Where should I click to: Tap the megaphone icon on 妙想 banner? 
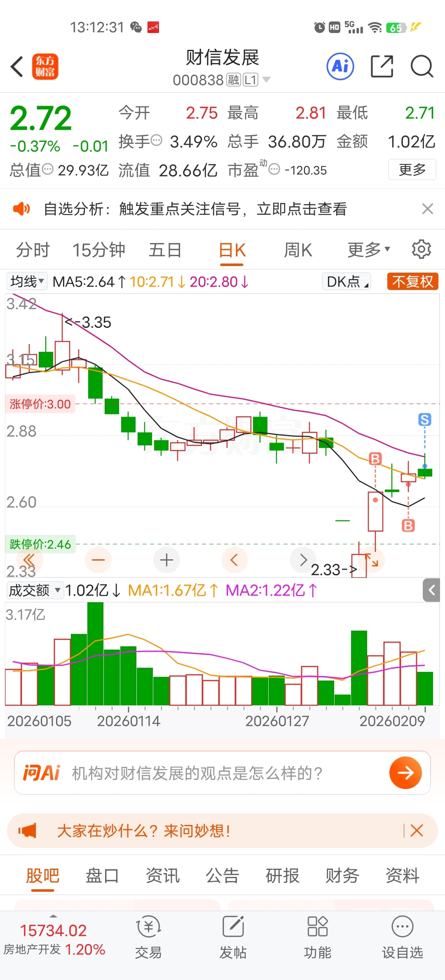(x=27, y=830)
